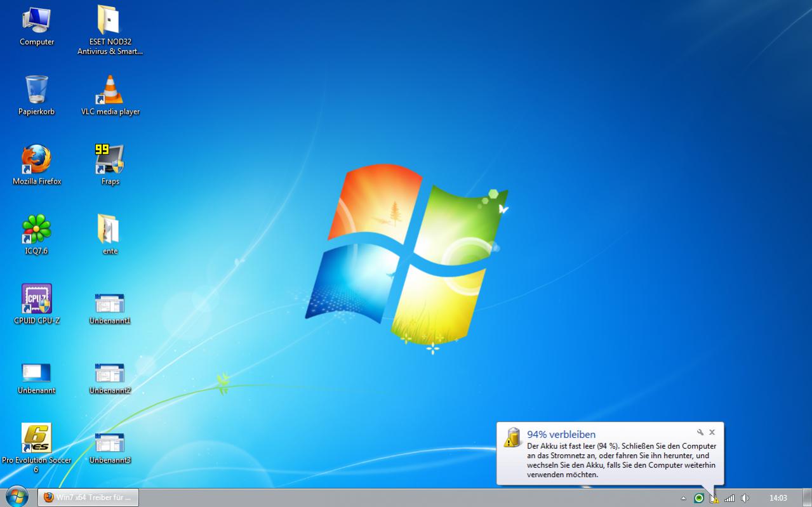Viewport: 812px width, 507px height.
Task: Select the Mozilla Firefox shortcut
Action: click(x=37, y=166)
